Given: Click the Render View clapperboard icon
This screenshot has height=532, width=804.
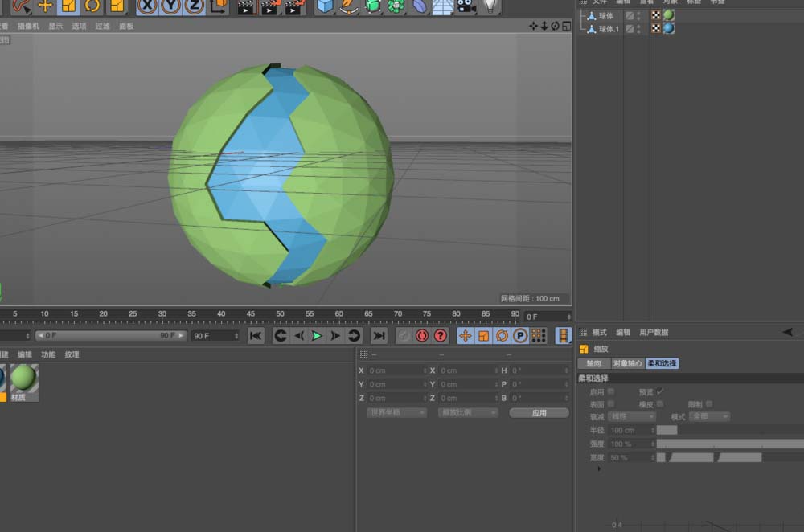Looking at the screenshot, I should click(x=245, y=6).
